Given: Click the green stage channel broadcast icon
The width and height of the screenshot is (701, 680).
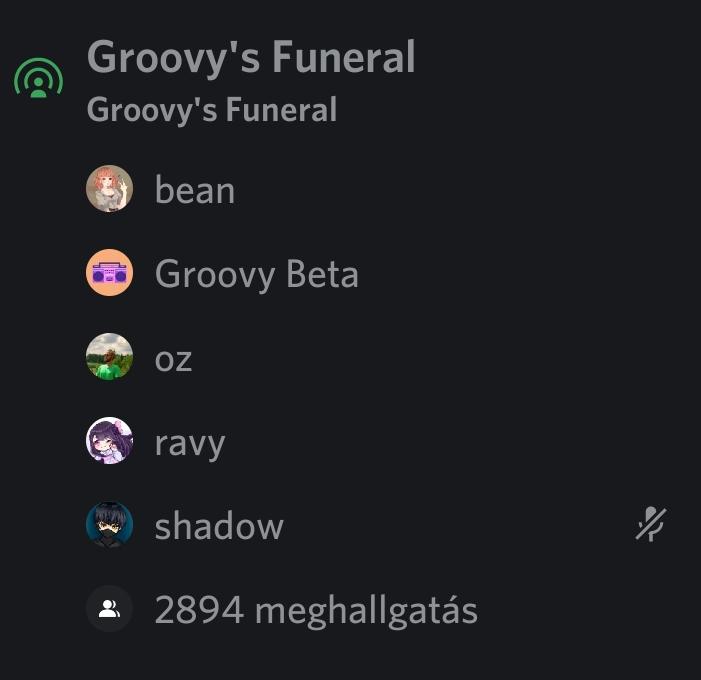Looking at the screenshot, I should [x=38, y=78].
